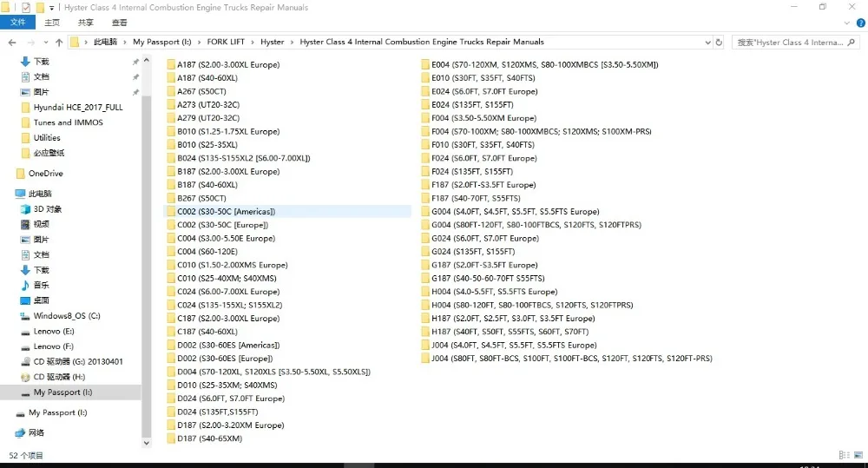Open quick access toolbar customize dropdown
Viewport: 868px width, 468px height.
coord(51,8)
